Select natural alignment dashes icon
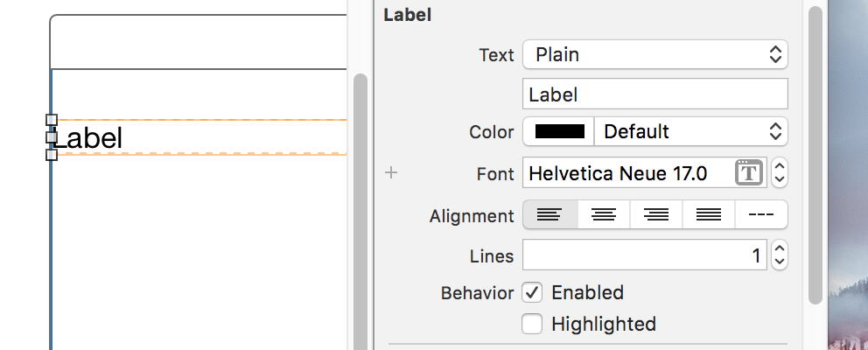 point(761,215)
